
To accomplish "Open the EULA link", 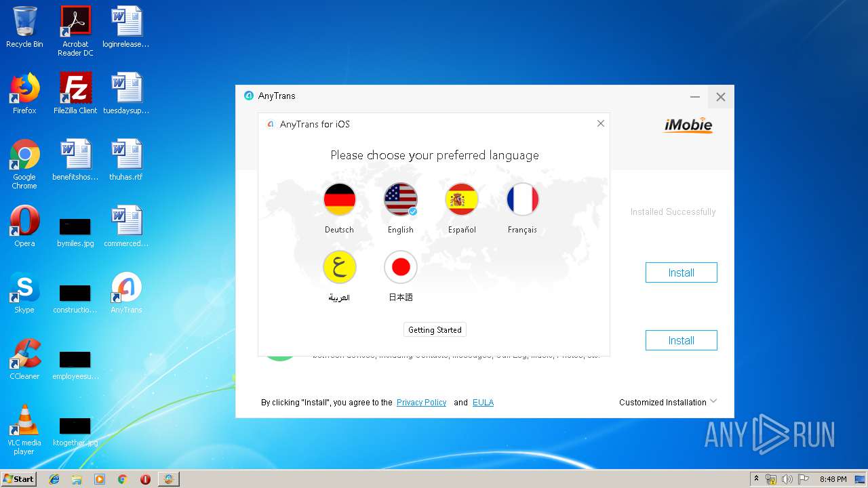I will point(483,403).
